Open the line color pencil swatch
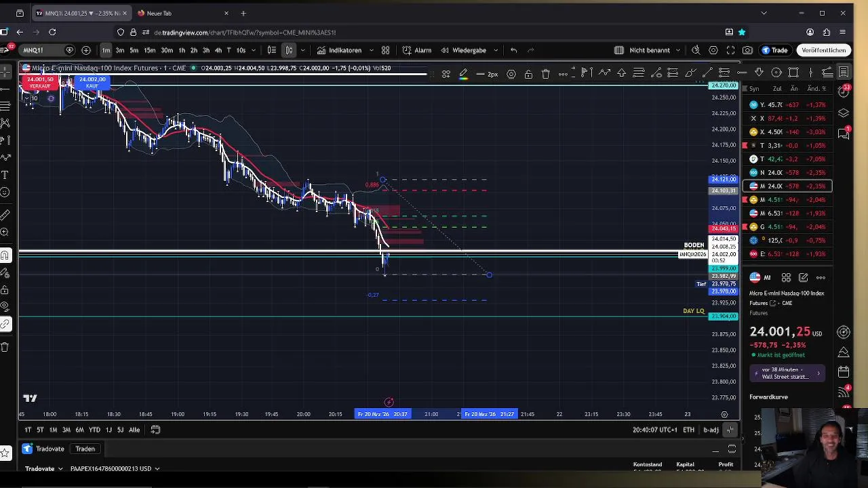This screenshot has width=868, height=488. point(463,74)
